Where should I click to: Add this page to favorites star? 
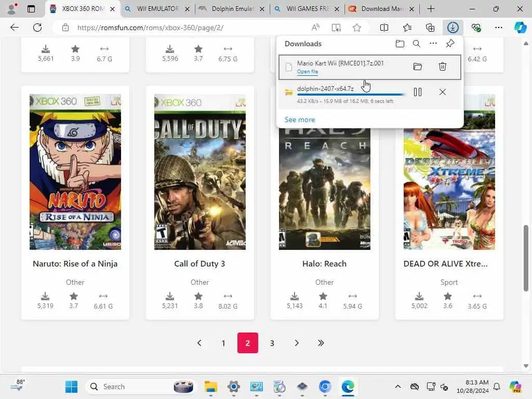pyautogui.click(x=356, y=28)
